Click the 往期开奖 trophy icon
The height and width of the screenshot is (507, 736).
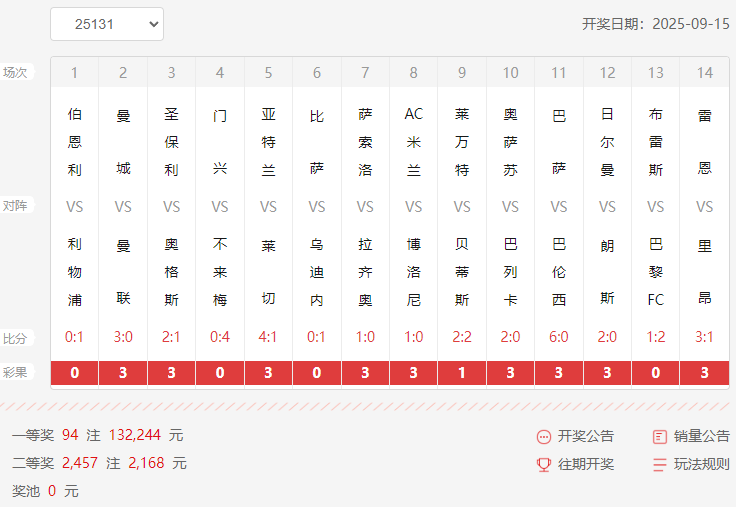click(x=544, y=465)
